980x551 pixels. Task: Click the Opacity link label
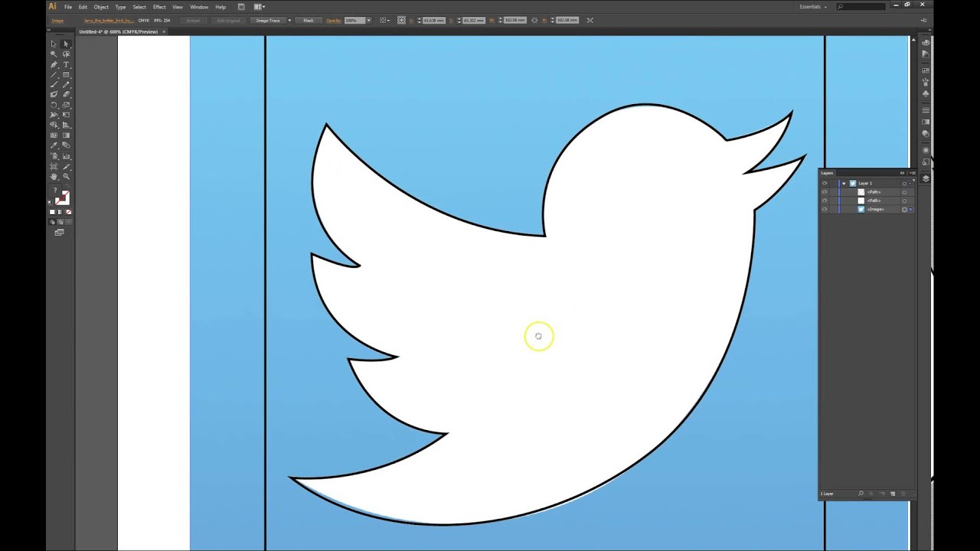[x=333, y=20]
